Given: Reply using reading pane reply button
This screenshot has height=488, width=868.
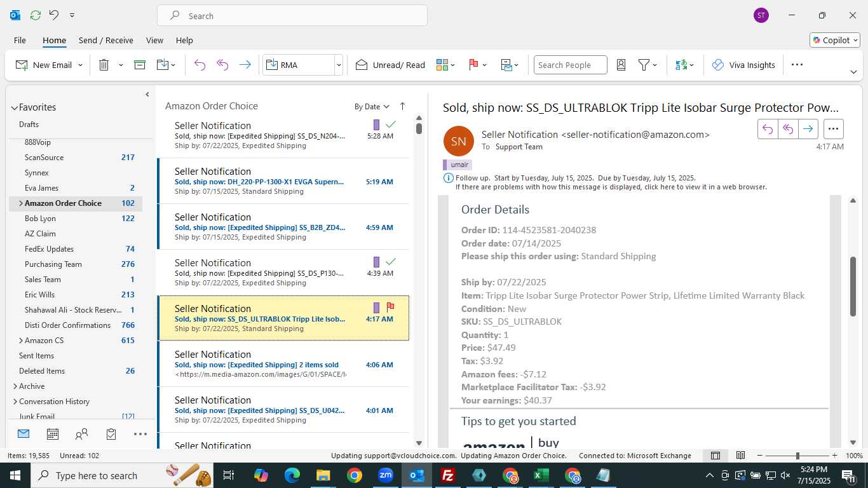Looking at the screenshot, I should coord(768,129).
